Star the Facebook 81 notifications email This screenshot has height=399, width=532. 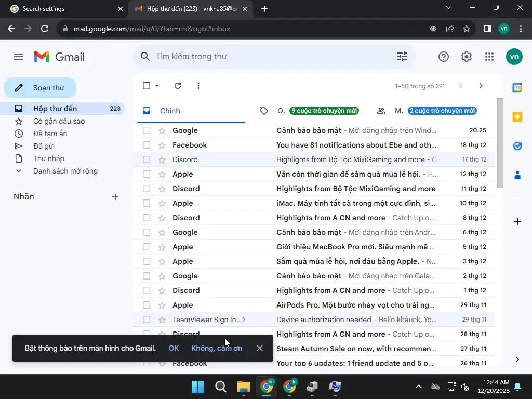click(162, 145)
